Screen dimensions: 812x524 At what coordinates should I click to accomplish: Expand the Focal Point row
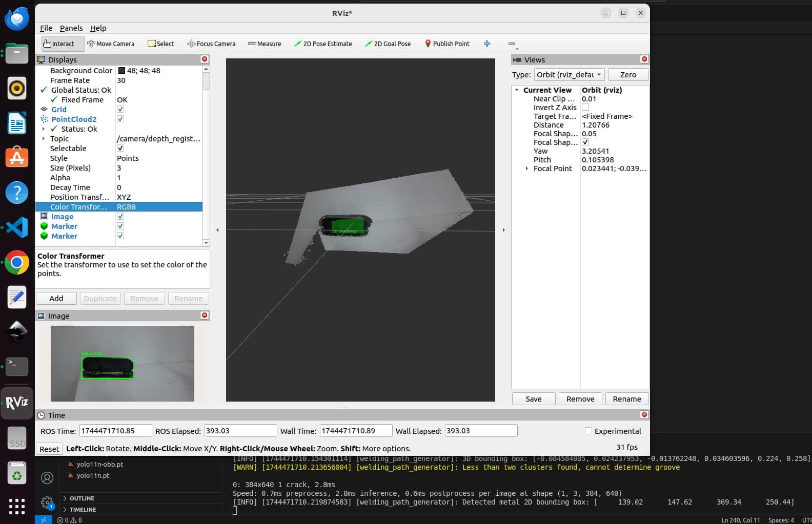tap(526, 169)
